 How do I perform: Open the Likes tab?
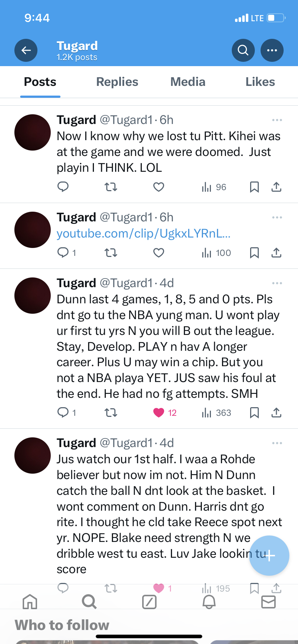260,82
